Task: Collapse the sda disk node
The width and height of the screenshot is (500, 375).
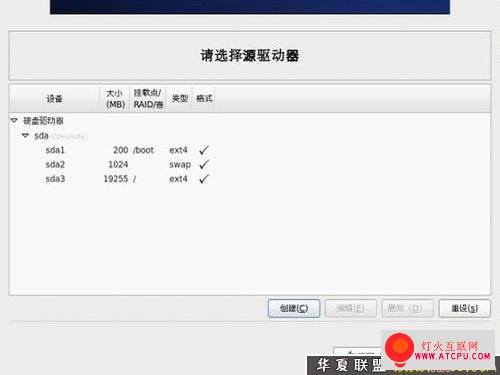Action: coord(25,135)
